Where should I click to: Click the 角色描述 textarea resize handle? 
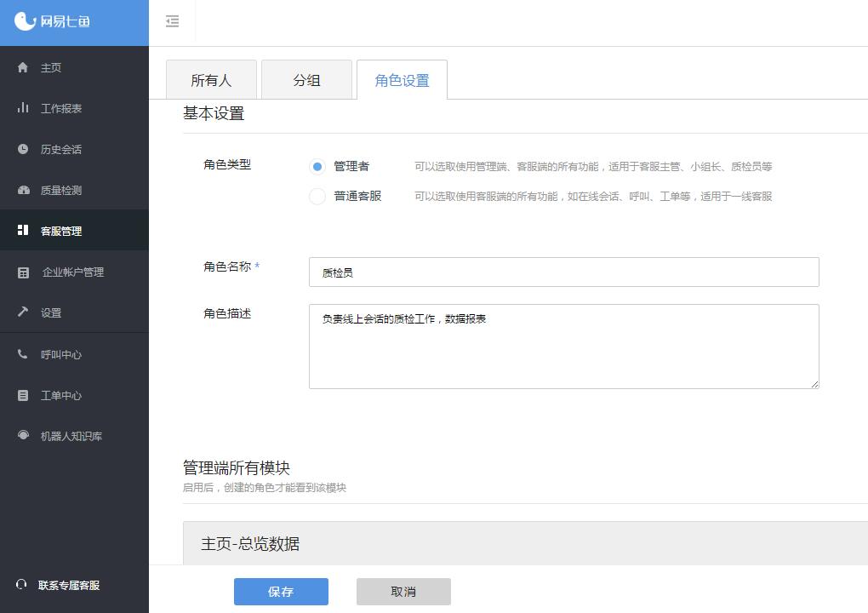pos(814,384)
